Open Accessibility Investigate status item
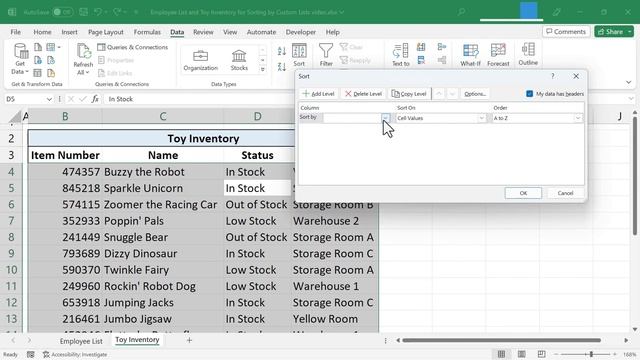 pos(75,354)
